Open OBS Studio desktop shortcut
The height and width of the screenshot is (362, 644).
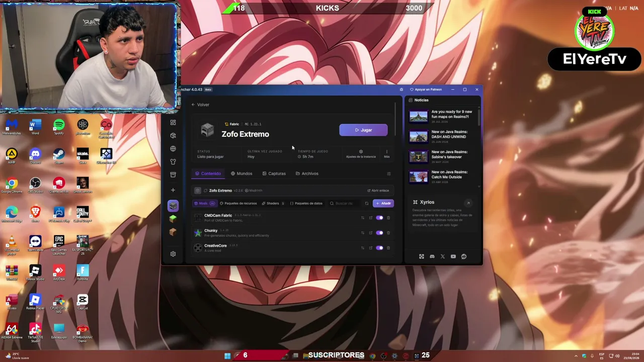[35, 185]
